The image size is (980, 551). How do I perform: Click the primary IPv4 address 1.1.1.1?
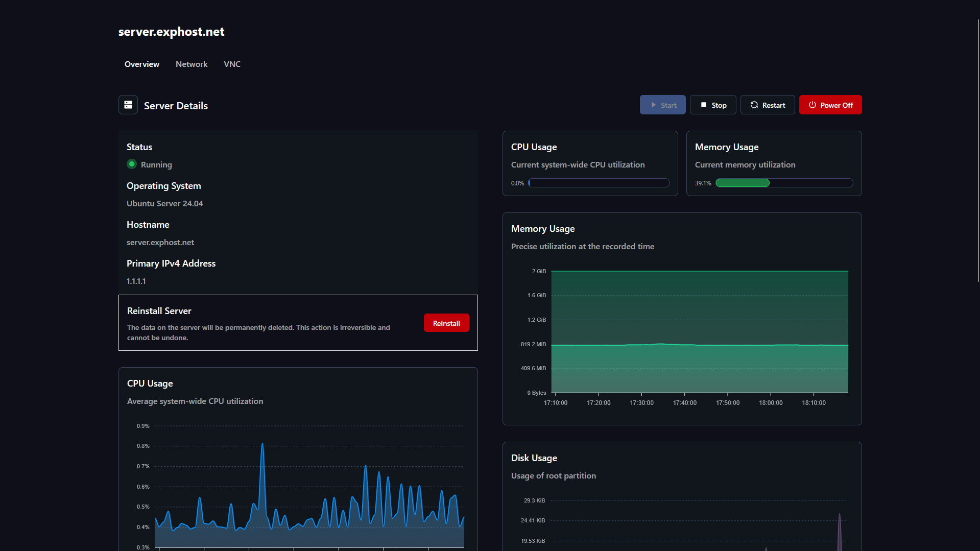tap(136, 281)
